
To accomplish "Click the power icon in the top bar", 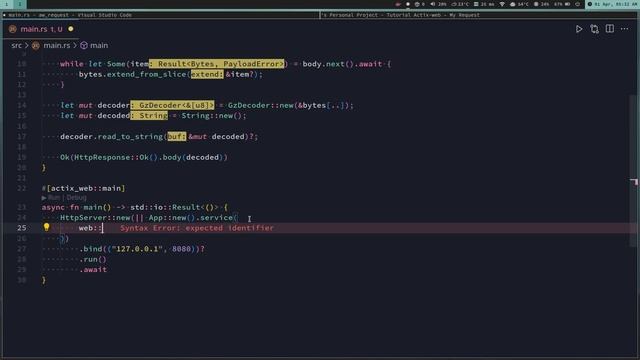I will 578,4.
